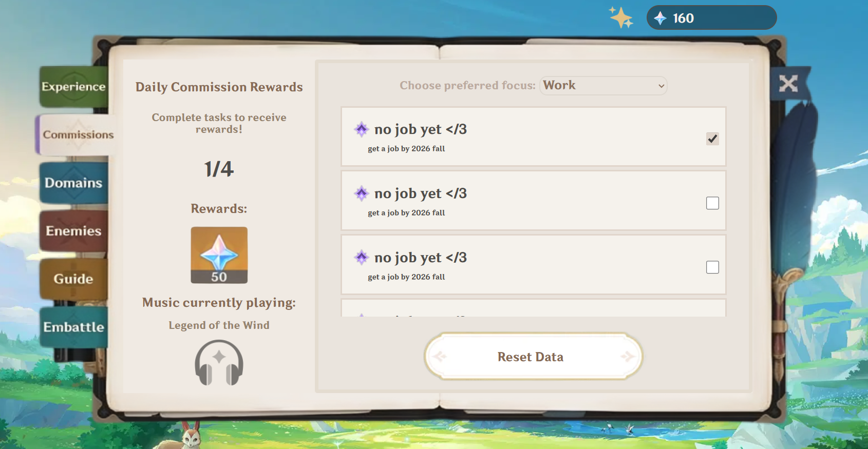
Task: Click the headphones music icon
Action: coord(219,363)
